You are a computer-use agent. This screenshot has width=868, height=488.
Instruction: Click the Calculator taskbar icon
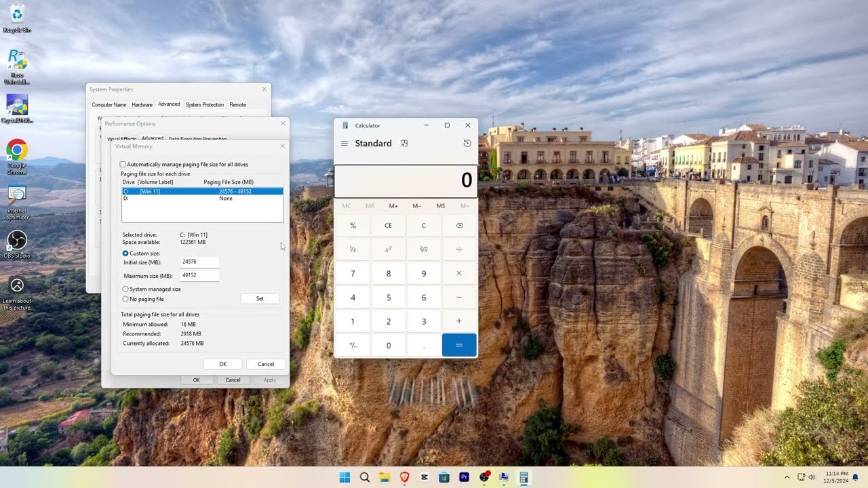(524, 477)
